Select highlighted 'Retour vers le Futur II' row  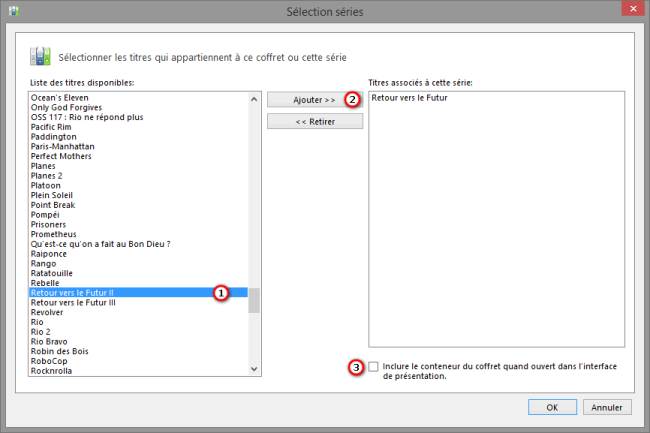coord(138,293)
